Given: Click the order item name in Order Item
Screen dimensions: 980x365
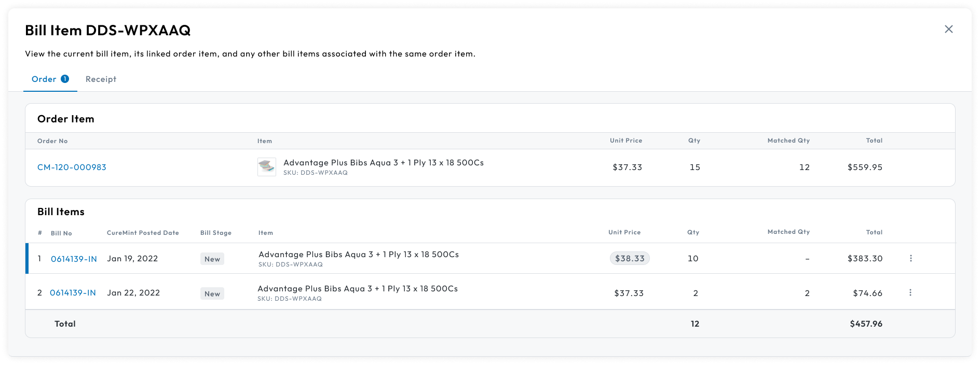Looking at the screenshot, I should pos(383,163).
